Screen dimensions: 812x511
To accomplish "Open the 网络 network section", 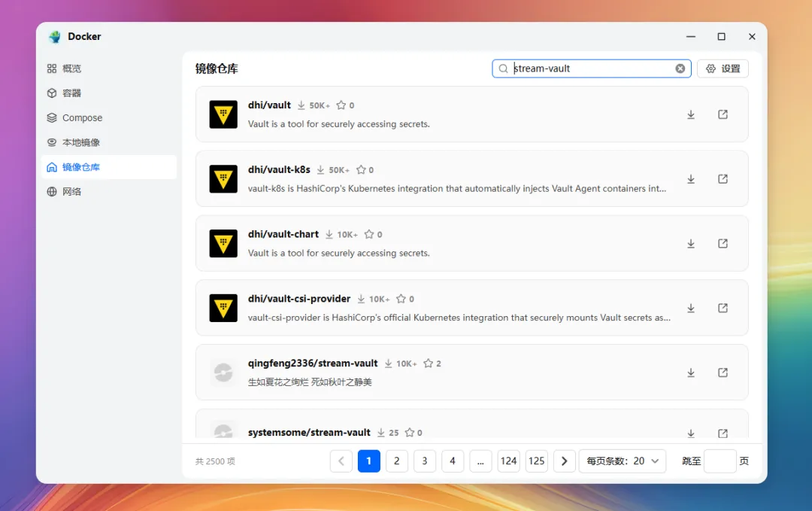I will coord(108,192).
